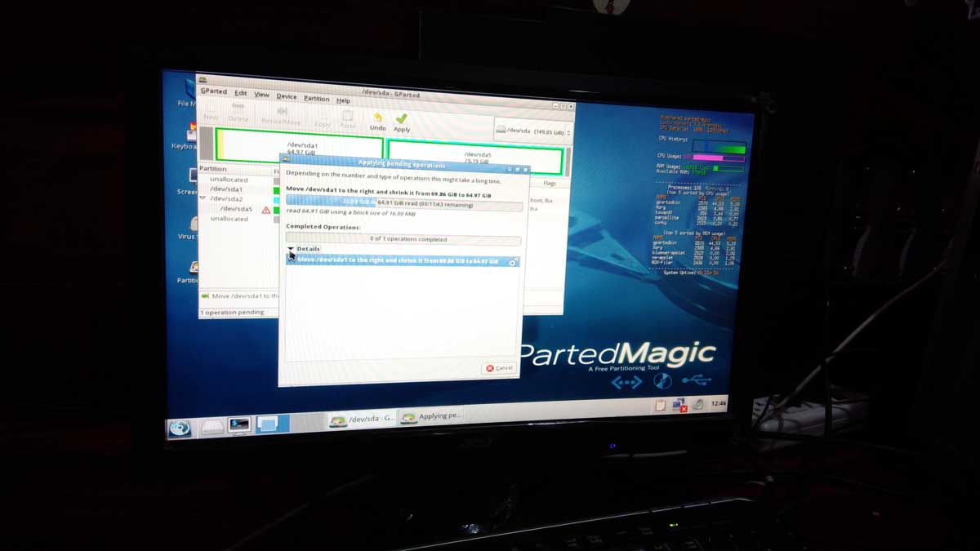Click the warning triangle icon beside /dev/sda5
The height and width of the screenshot is (551, 980).
265,210
